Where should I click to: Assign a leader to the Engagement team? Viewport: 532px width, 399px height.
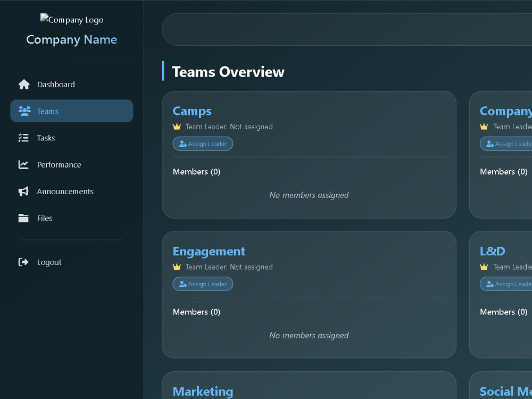click(203, 284)
